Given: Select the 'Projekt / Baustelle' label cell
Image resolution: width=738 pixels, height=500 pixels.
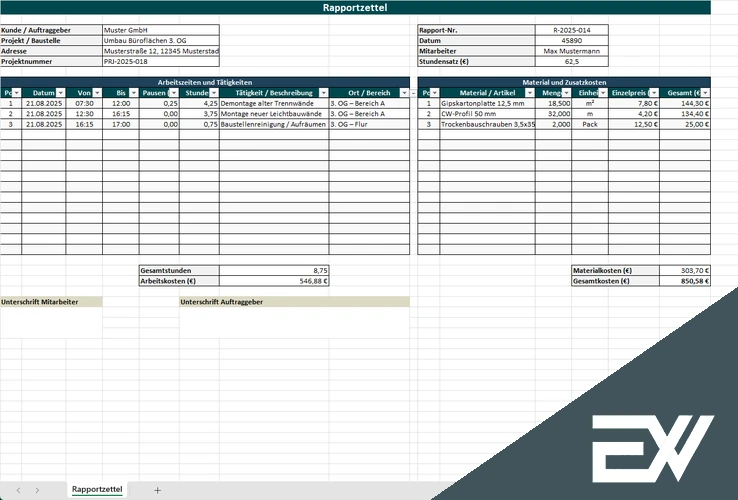Looking at the screenshot, I should pos(51,40).
